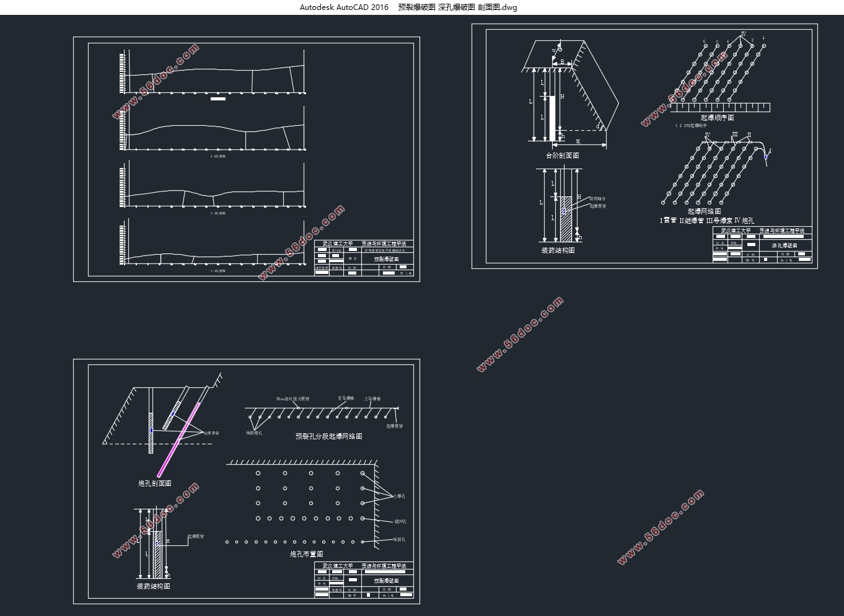Select the 起爆顺序图 caption text

[717, 118]
